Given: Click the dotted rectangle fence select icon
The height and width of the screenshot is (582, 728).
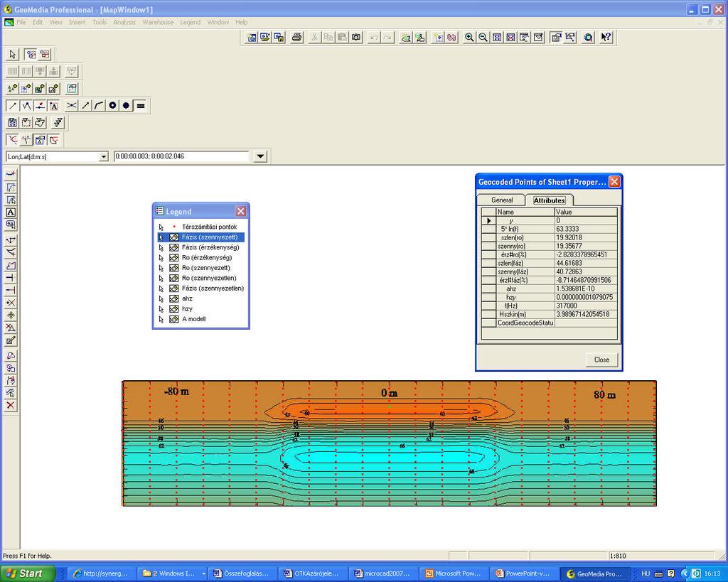Looking at the screenshot, I should coord(26,122).
